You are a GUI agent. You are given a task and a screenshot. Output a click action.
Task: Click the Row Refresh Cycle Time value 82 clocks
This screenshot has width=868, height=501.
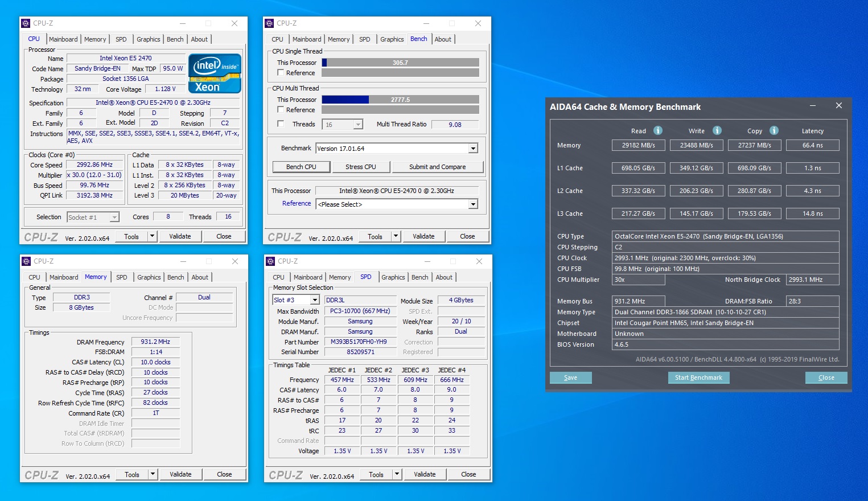(x=155, y=403)
